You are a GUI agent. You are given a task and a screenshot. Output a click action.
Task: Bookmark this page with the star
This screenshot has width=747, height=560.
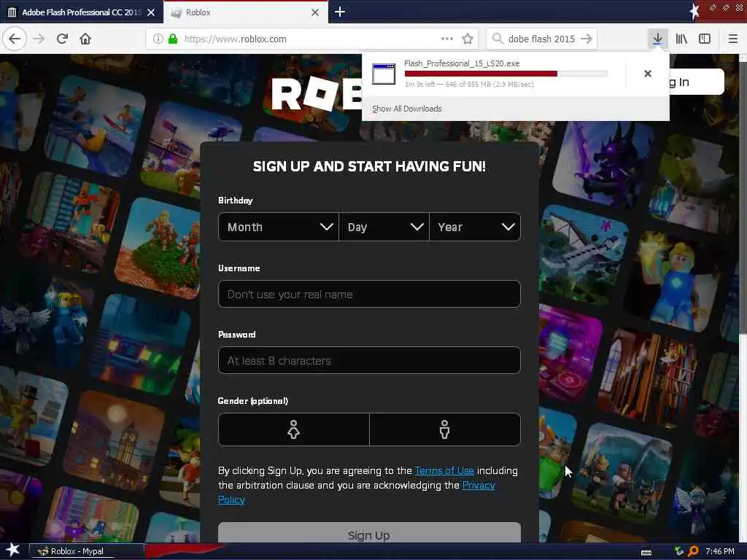click(x=468, y=39)
